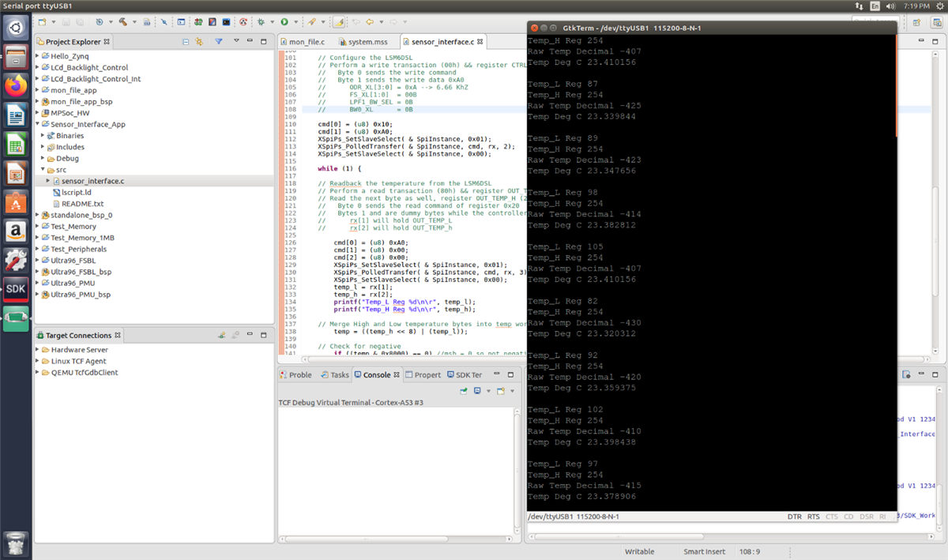Viewport: 948px width, 560px height.
Task: Click the Display Selected Console icon
Action: pos(477,391)
